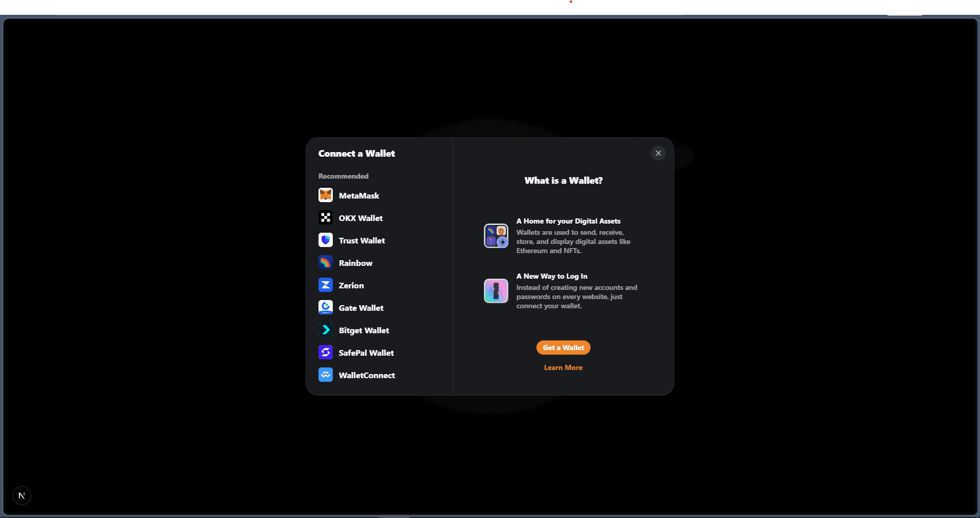Select Bitget Wallet label
The image size is (980, 518).
[364, 331]
